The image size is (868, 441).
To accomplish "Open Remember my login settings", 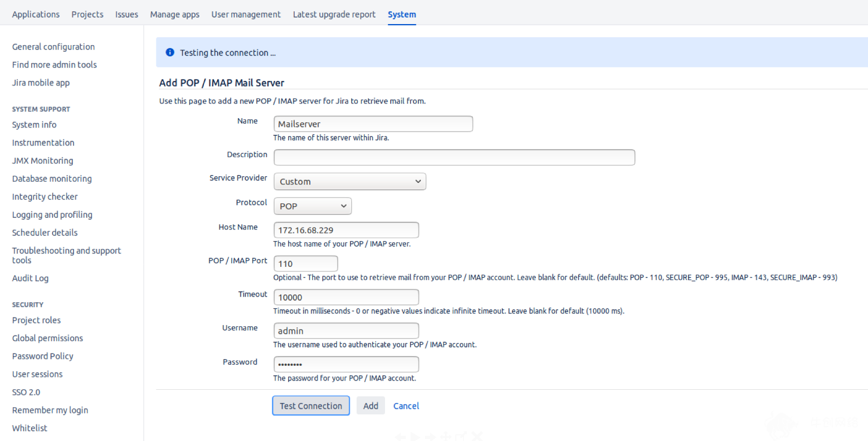I will (x=50, y=410).
